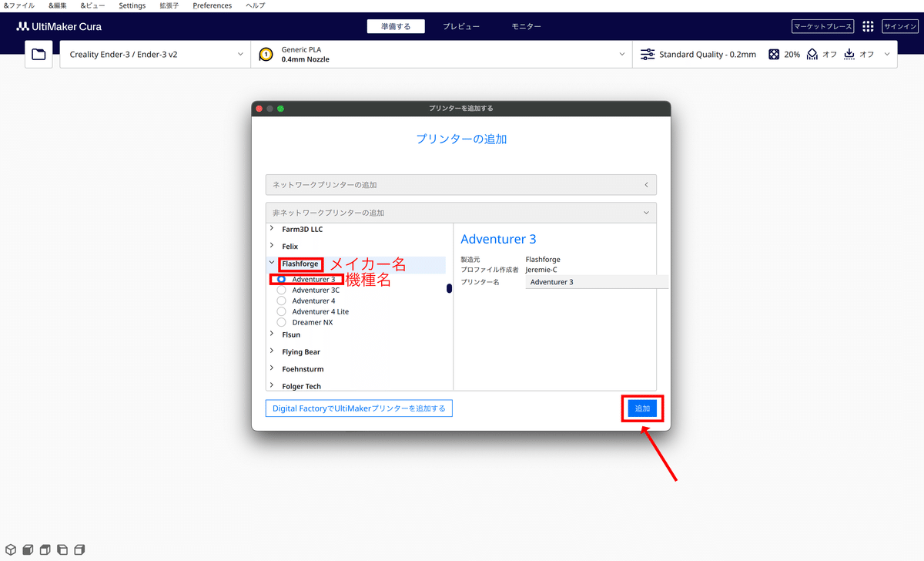Click the サインイン button
Image resolution: width=924 pixels, height=561 pixels.
tap(900, 26)
